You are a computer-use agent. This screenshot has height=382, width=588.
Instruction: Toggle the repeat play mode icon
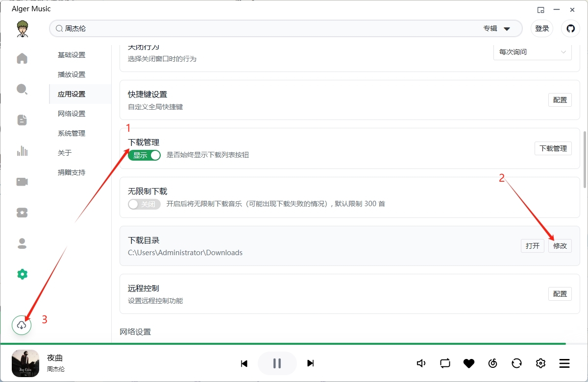445,363
